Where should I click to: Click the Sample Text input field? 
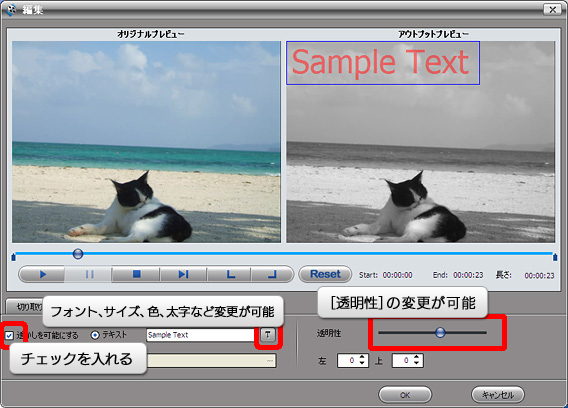pyautogui.click(x=200, y=335)
